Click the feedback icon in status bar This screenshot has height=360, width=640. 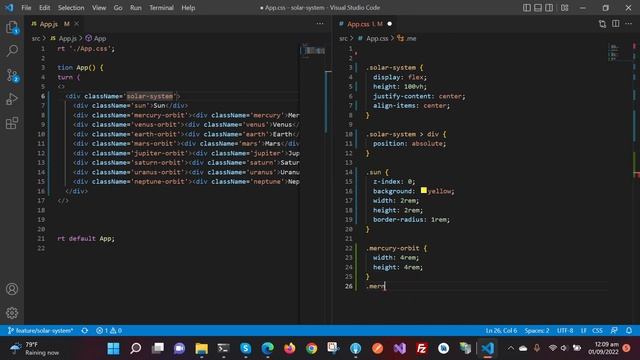[614, 331]
